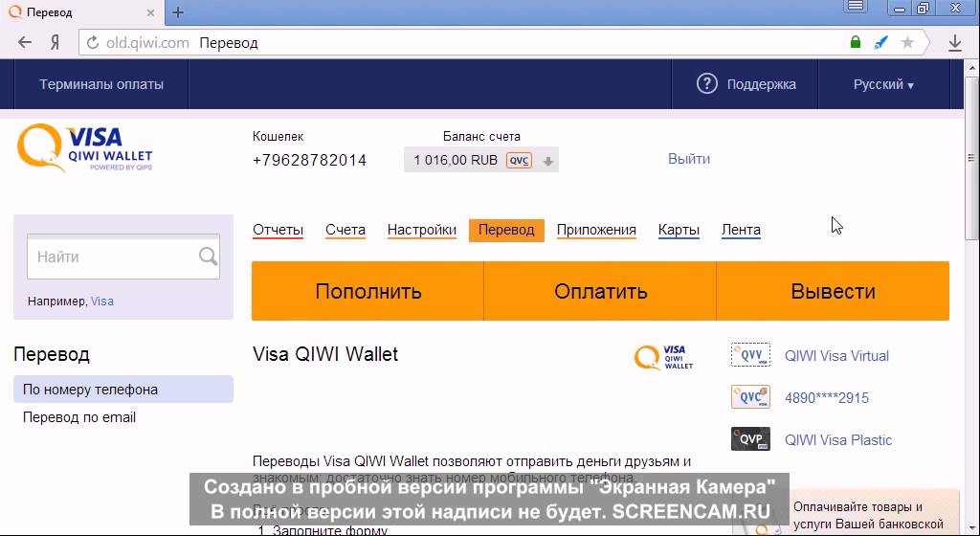Click the blue rocket turbo icon
This screenshot has width=980, height=536.
(881, 42)
